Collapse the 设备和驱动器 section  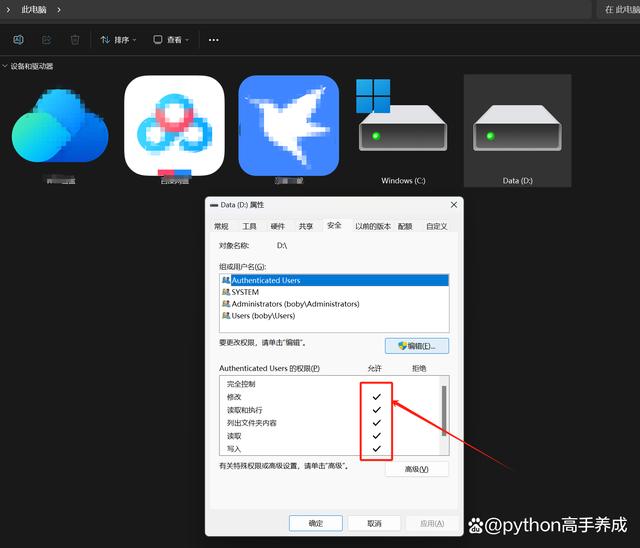tap(5, 66)
